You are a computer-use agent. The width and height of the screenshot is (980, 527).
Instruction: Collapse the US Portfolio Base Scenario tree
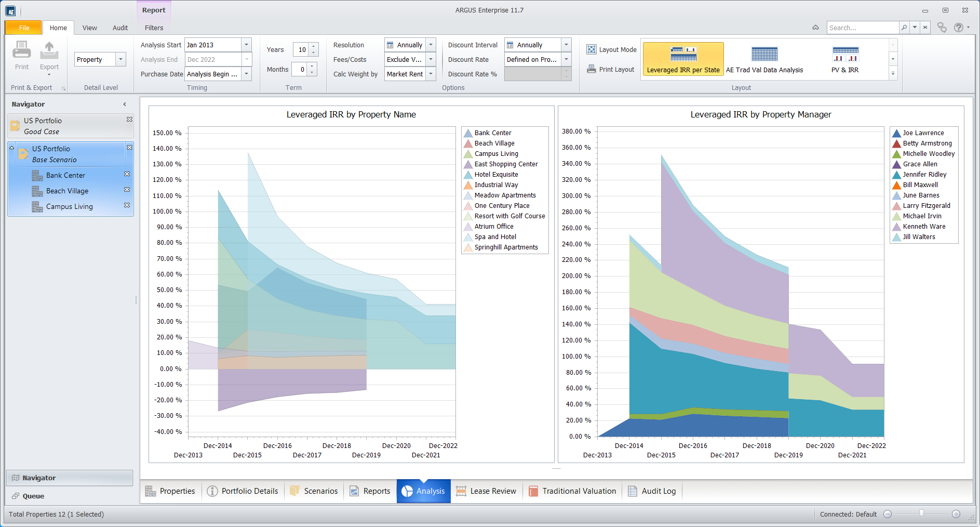click(11, 148)
